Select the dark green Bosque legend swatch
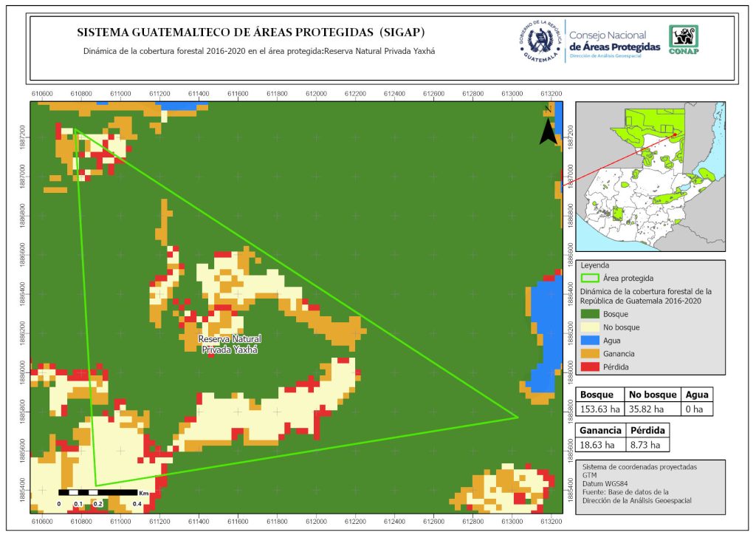This screenshot has height=535, width=756. point(590,314)
